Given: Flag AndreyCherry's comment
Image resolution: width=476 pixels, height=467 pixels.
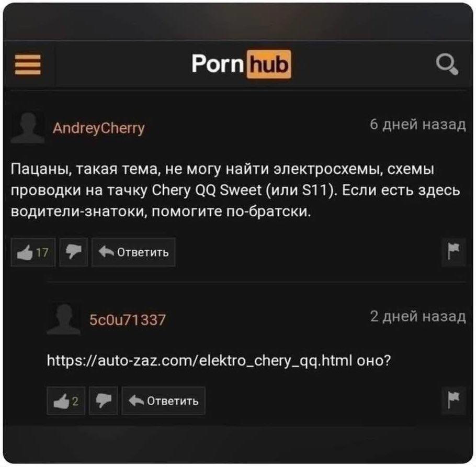Looking at the screenshot, I should [x=454, y=252].
